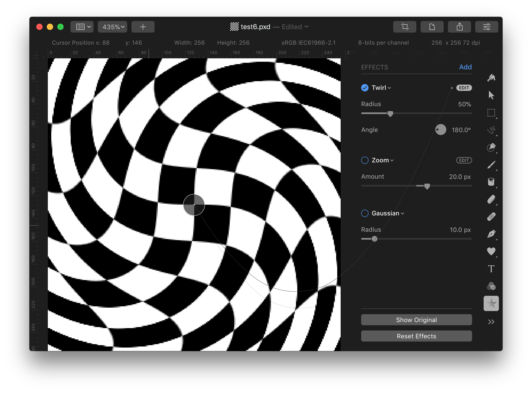Open the sidebar view dropdown
The width and height of the screenshot is (532, 393).
[82, 27]
